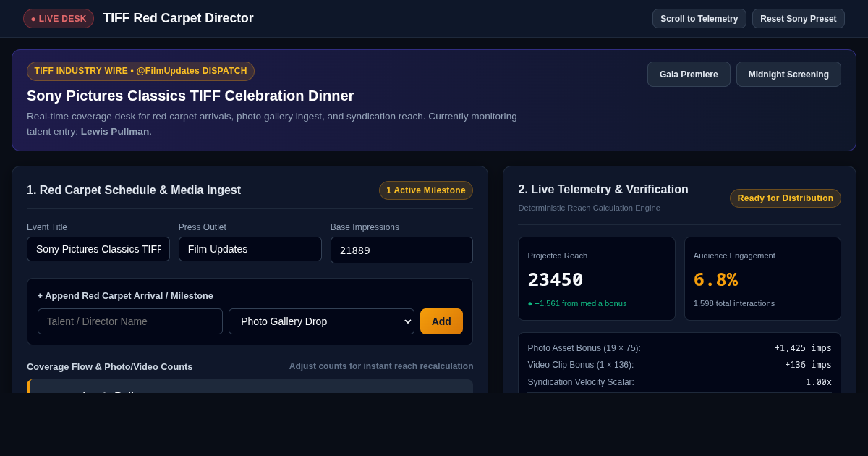Click the Photo Asset Bonus row label

coord(584,348)
